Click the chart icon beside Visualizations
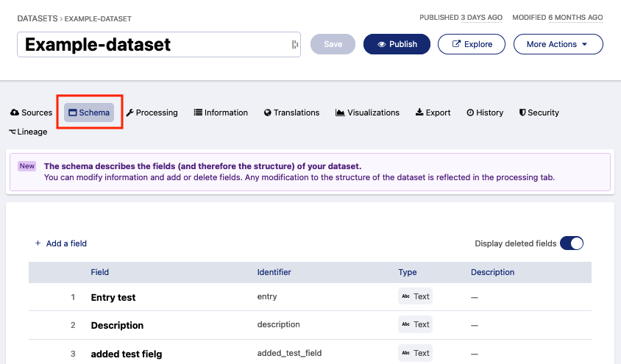 click(340, 113)
